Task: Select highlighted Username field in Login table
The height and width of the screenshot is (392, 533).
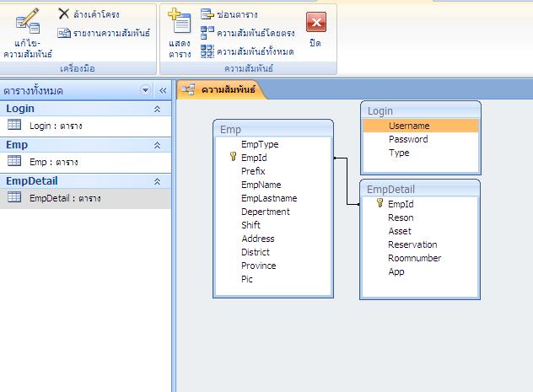Action: pyautogui.click(x=421, y=126)
